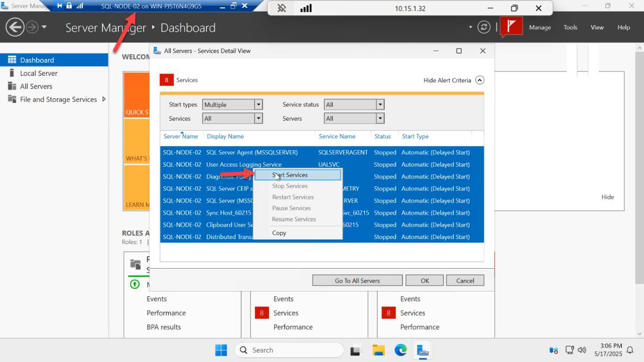The width and height of the screenshot is (644, 362).
Task: Open the Tools menu
Action: click(x=570, y=27)
